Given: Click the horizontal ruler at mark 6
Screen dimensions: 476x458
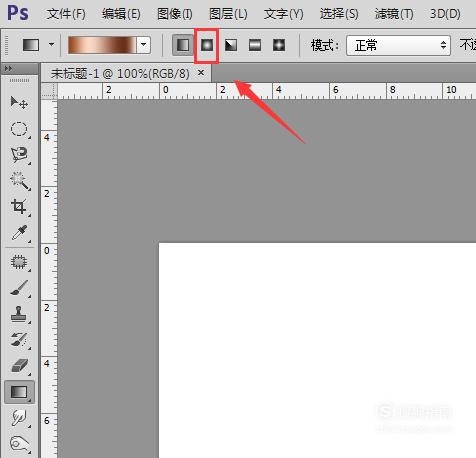Looking at the screenshot, I should point(335,90).
